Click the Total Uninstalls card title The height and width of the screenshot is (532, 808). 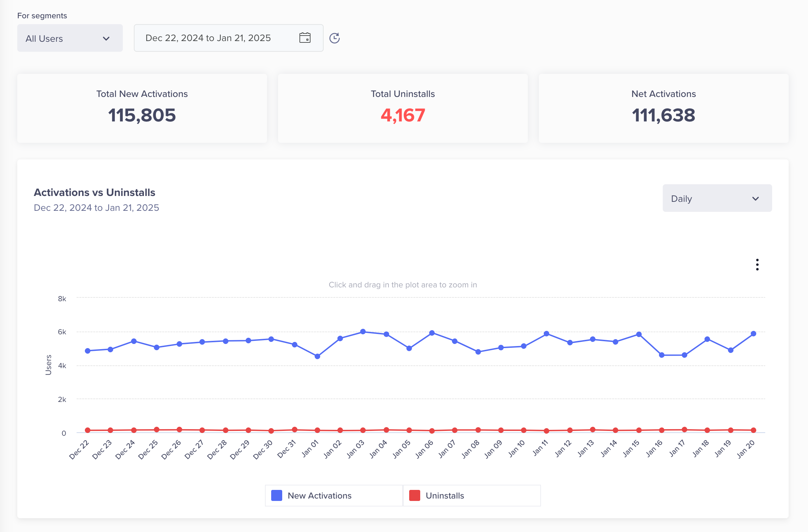[403, 94]
